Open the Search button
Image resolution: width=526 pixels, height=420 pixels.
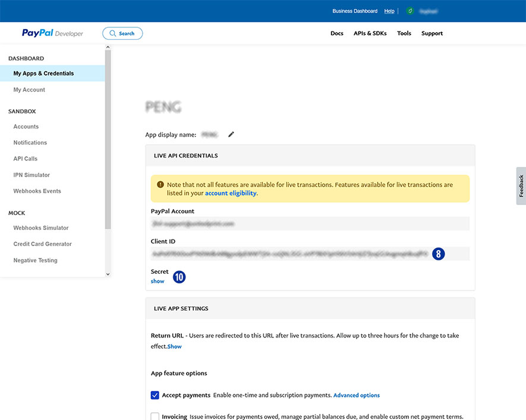pos(122,33)
